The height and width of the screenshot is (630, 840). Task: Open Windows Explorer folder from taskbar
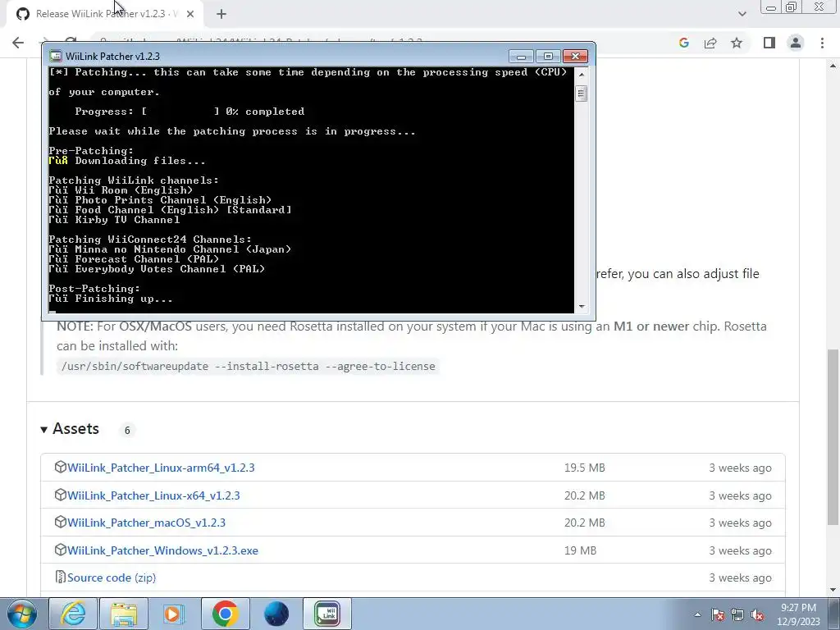tap(124, 614)
